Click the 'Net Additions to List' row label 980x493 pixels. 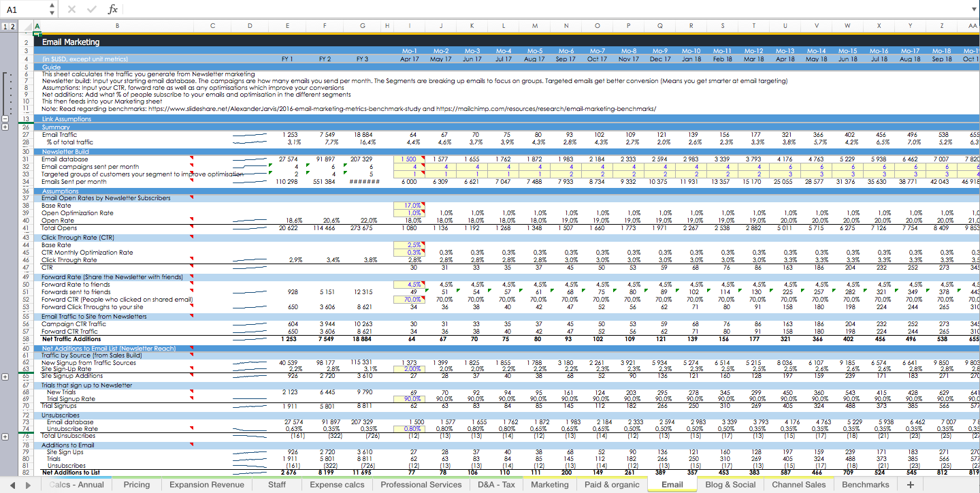coord(72,472)
